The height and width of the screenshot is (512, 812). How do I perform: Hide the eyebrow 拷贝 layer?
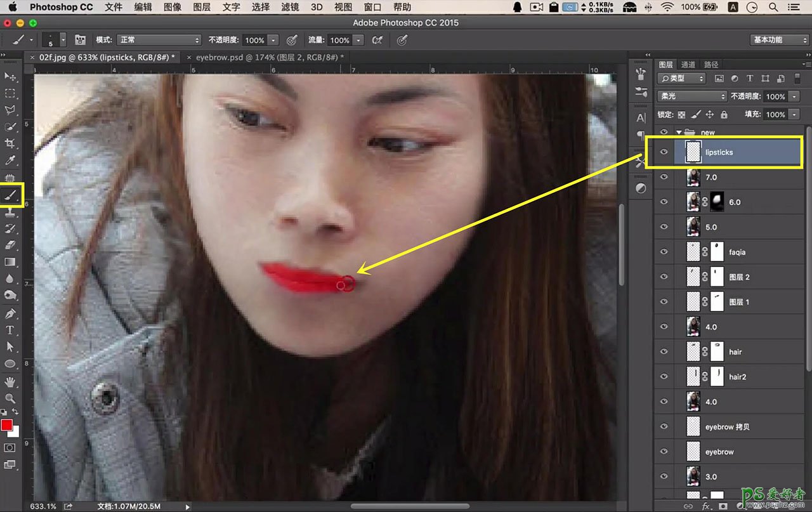[x=664, y=426]
